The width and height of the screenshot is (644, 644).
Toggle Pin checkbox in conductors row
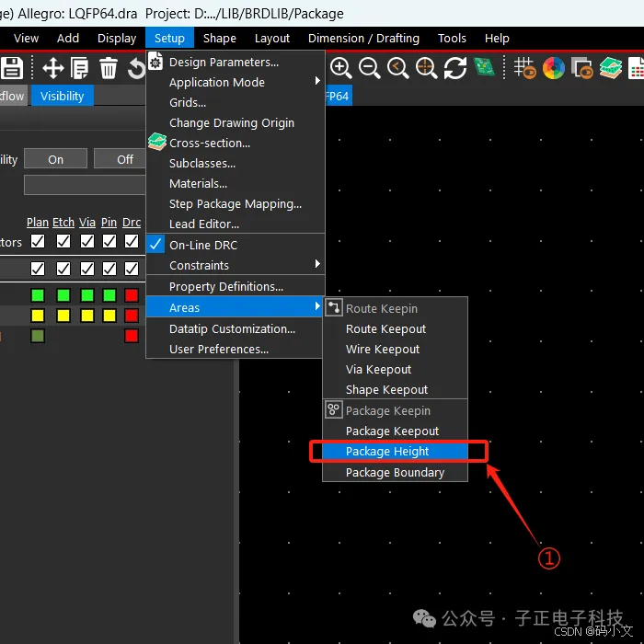pos(109,241)
